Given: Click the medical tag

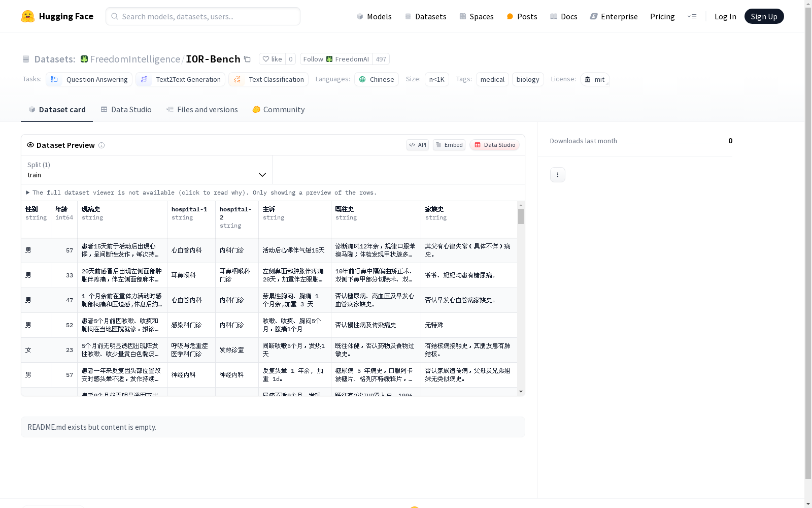Looking at the screenshot, I should point(492,79).
